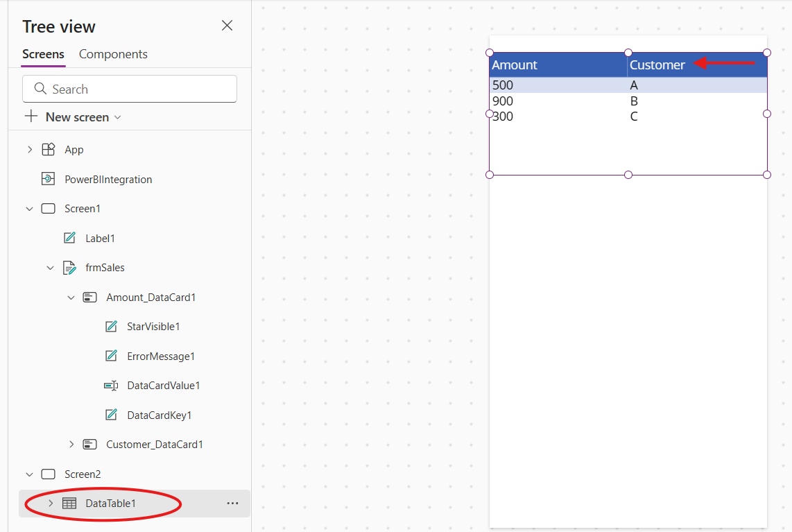The height and width of the screenshot is (532, 792).
Task: Click customer cell B
Action: coord(634,101)
